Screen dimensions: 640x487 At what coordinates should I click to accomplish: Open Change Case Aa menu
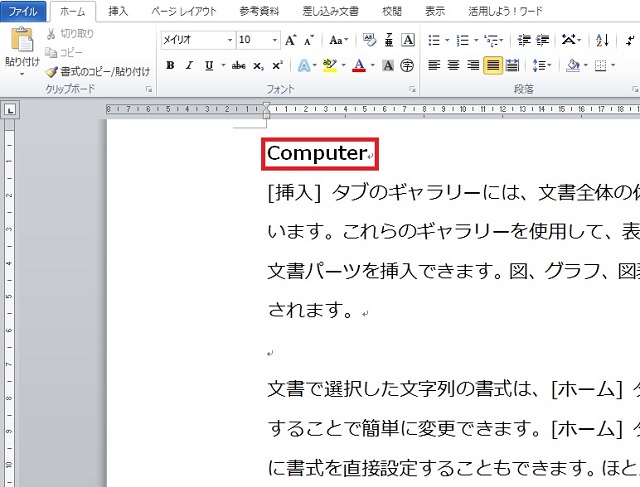338,40
